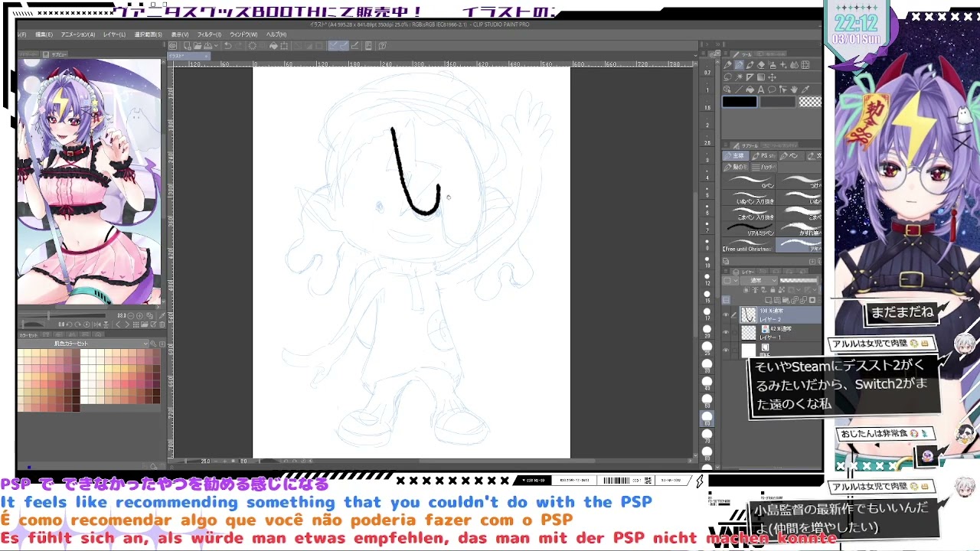Open the アニメーション(A) menu
Screen dimensions: 980x551
[x=78, y=34]
